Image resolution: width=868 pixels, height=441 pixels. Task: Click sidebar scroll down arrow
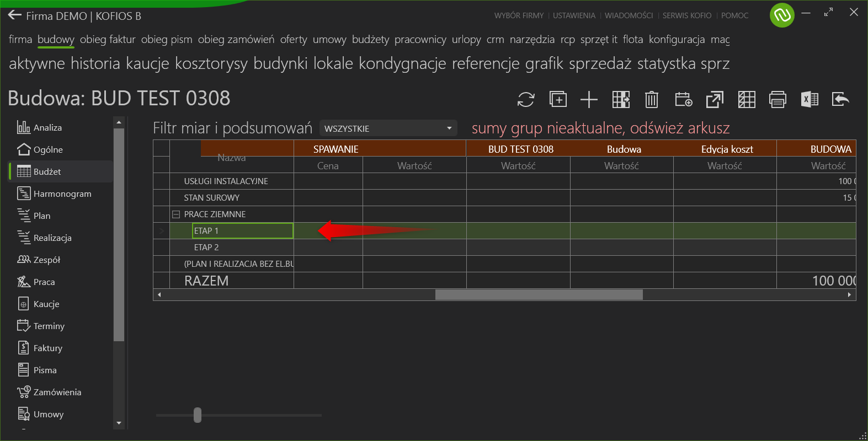(119, 423)
